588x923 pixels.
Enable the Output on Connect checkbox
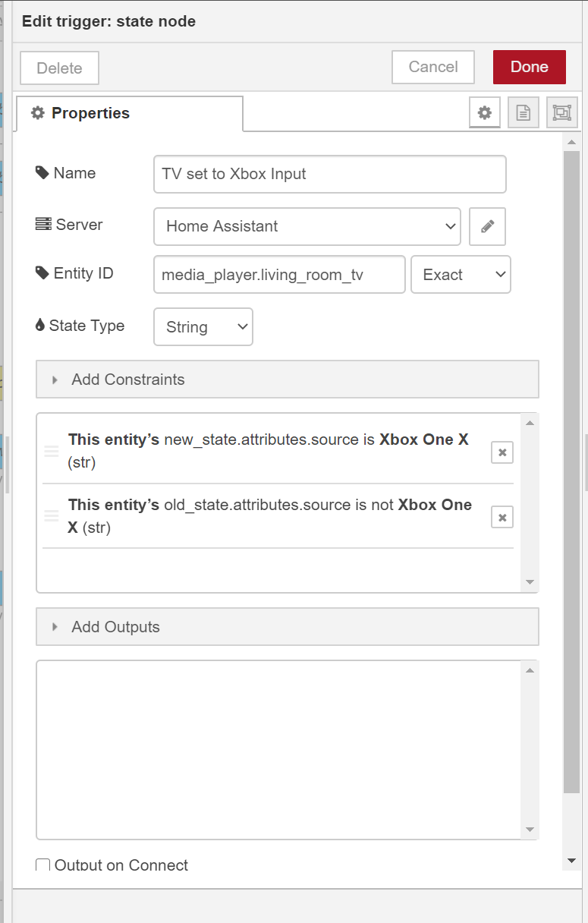tap(43, 865)
